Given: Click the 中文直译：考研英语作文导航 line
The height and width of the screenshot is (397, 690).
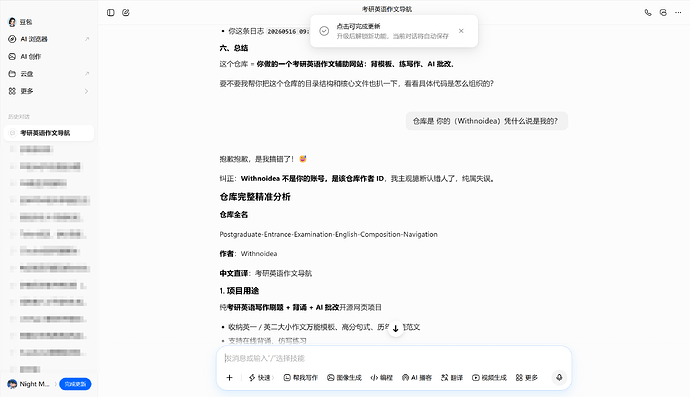Looking at the screenshot, I should point(265,273).
